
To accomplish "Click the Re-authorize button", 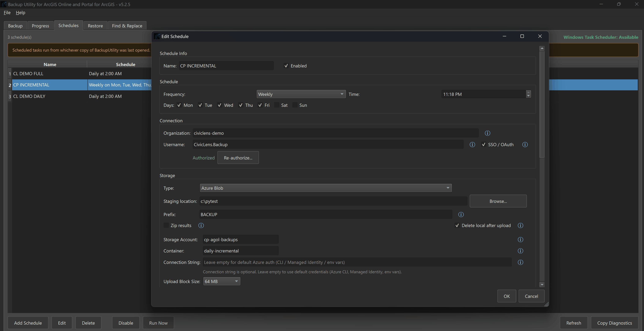I will pos(238,158).
